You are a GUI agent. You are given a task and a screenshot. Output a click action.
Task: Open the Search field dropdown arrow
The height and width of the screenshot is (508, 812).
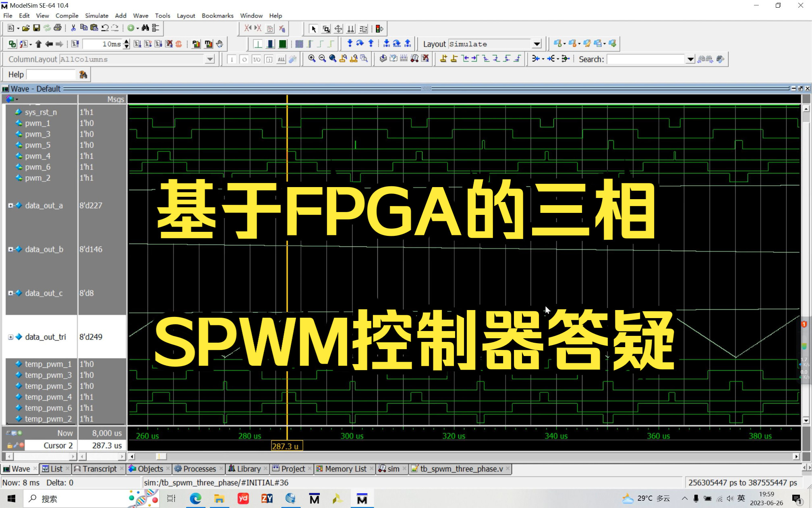pyautogui.click(x=690, y=59)
